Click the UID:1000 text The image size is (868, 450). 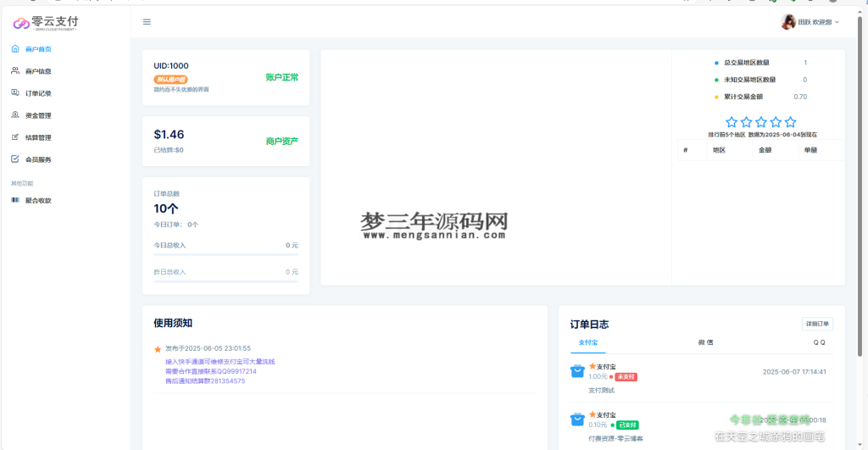(x=171, y=65)
